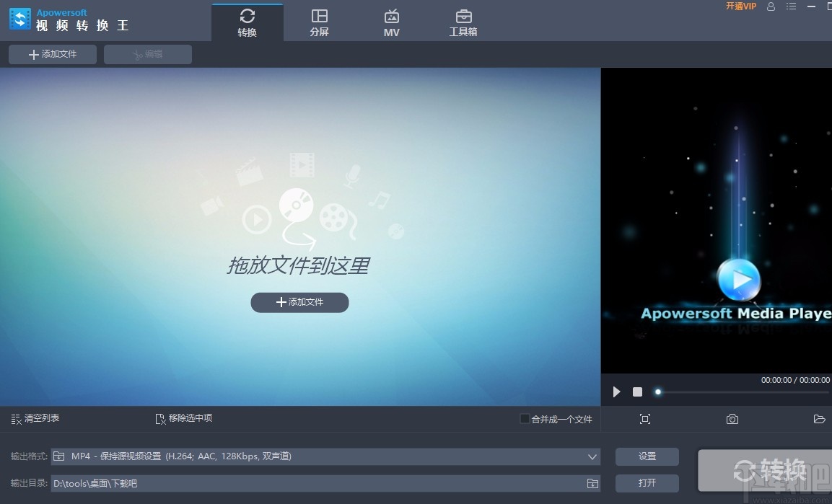Open the 开通VIP upgrade link
Image resolution: width=832 pixels, height=504 pixels.
741,6
